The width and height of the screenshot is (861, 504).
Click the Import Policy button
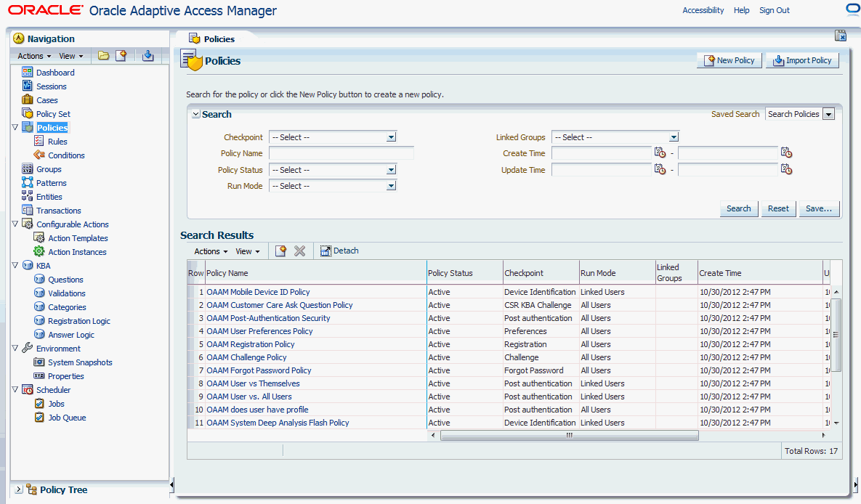[x=802, y=60]
